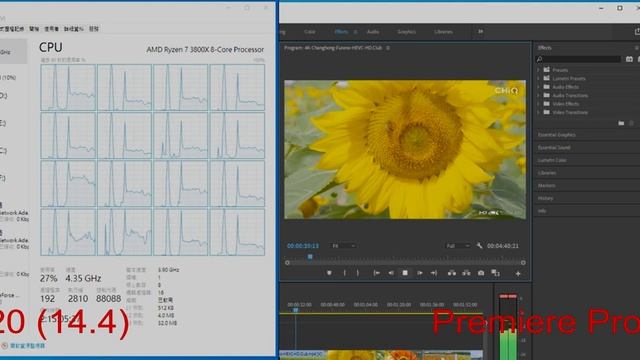Select the first clip on timeline track
640x360 pixels.
[x=303, y=355]
